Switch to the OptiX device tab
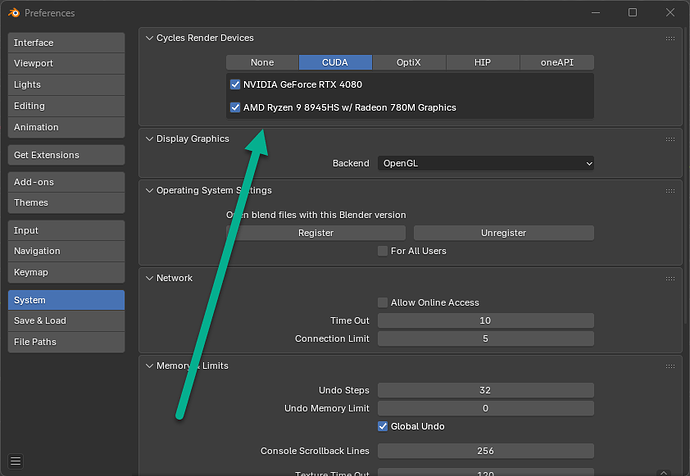This screenshot has width=690, height=476. 409,62
